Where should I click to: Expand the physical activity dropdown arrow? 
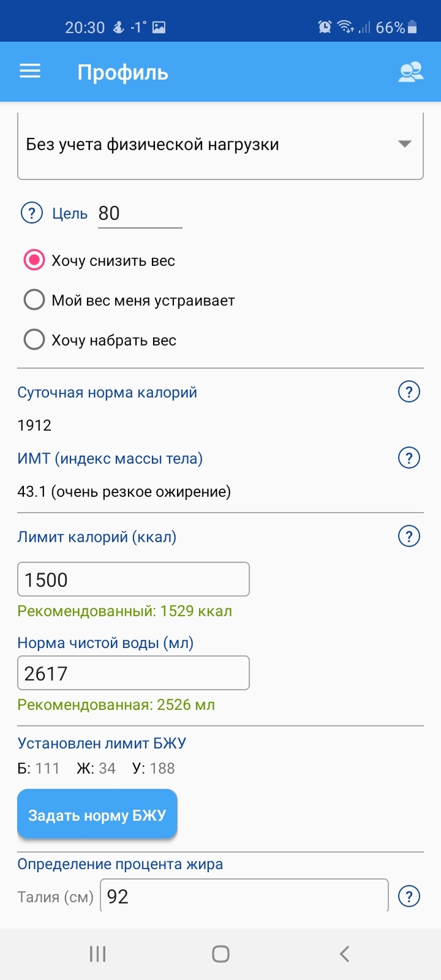[x=404, y=144]
